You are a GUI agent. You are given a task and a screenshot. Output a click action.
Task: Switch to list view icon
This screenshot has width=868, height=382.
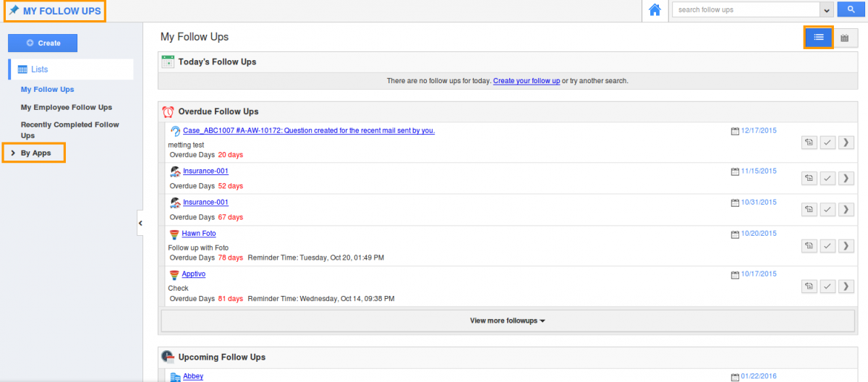tap(819, 37)
